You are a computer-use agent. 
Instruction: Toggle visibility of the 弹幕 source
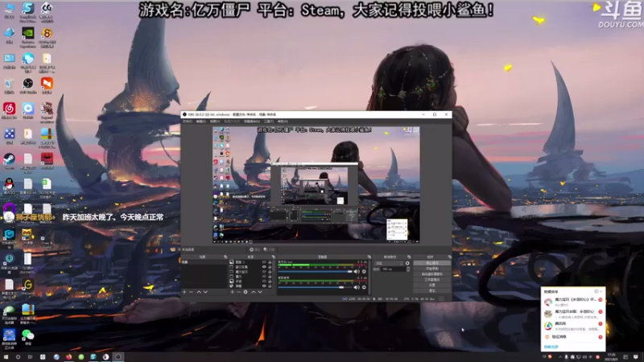click(264, 286)
